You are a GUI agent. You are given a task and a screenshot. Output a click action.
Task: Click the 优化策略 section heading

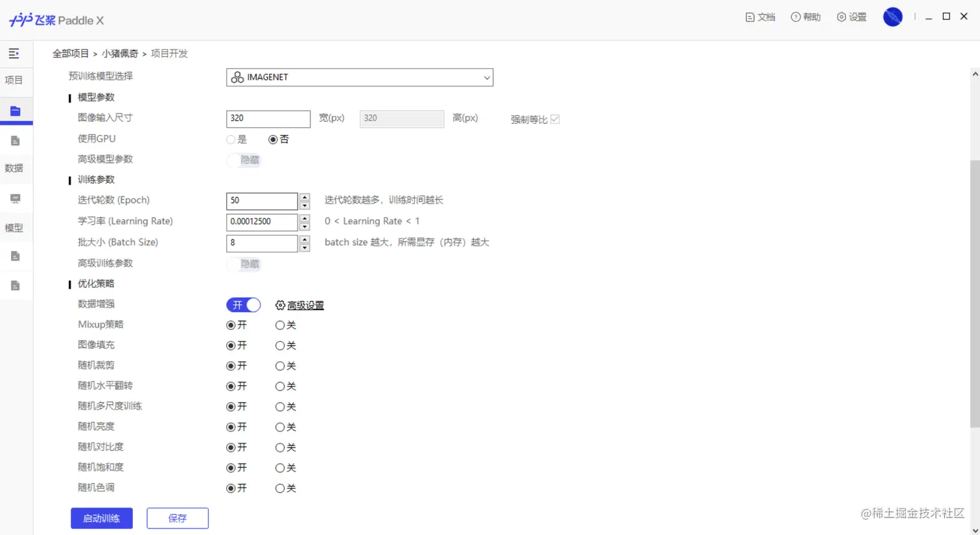coord(96,283)
